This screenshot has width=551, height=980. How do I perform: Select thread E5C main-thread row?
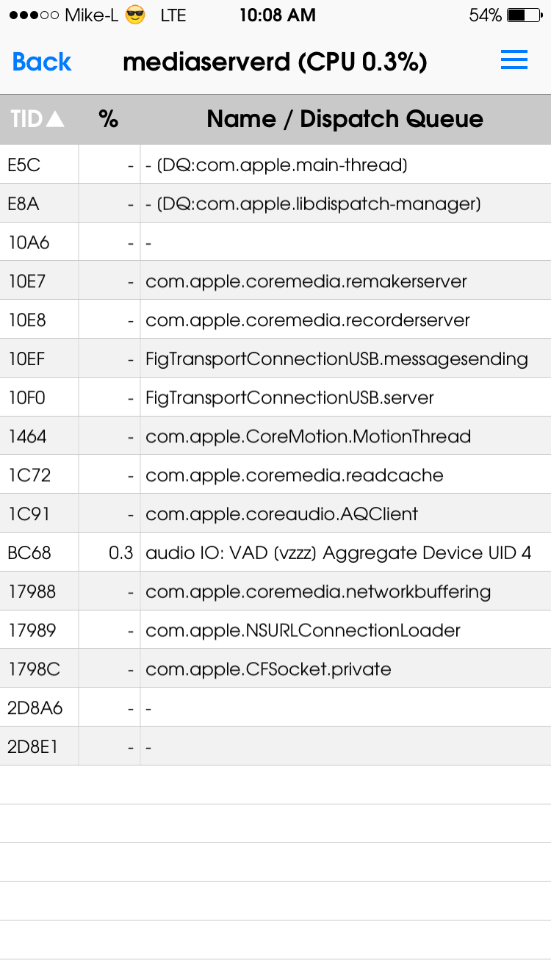275,165
